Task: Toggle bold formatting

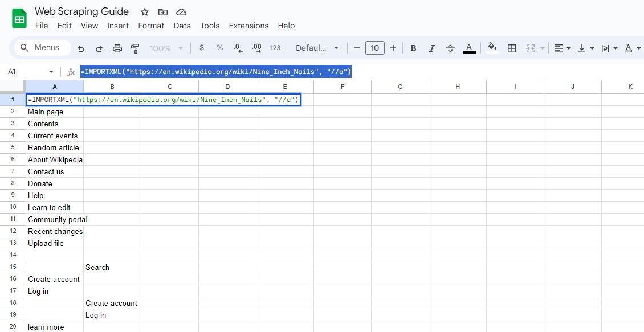Action: [x=413, y=48]
